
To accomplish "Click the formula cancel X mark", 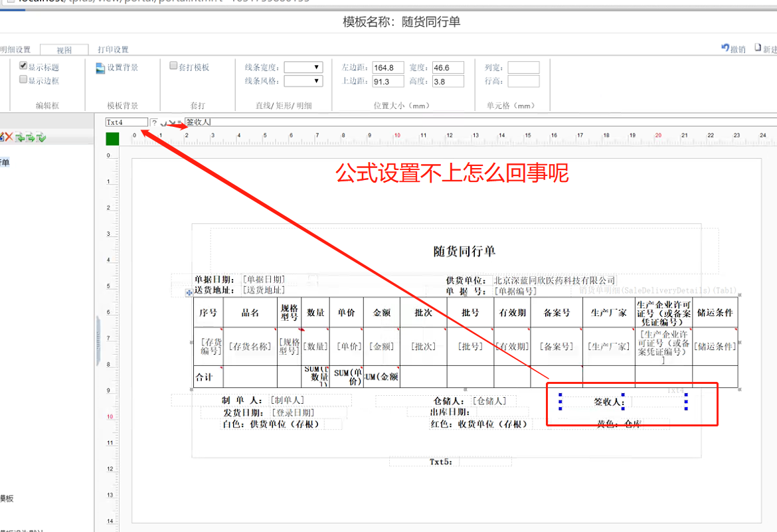I will pos(171,122).
